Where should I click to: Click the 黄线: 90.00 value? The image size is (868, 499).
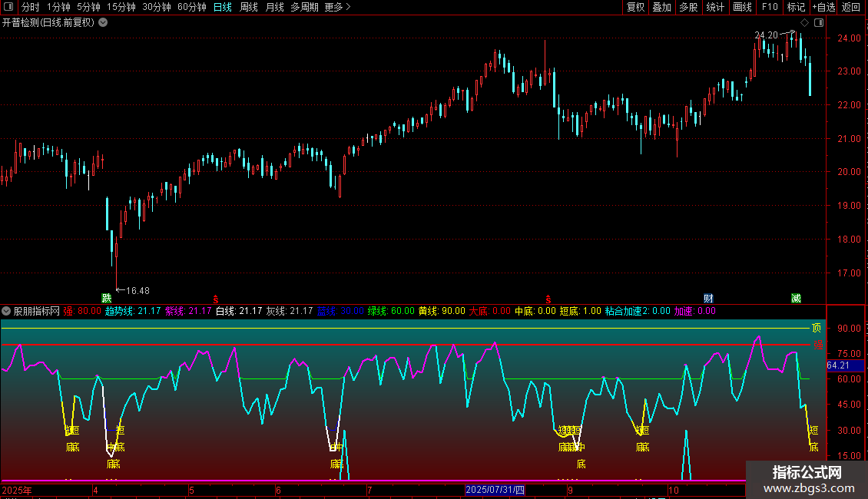[442, 311]
